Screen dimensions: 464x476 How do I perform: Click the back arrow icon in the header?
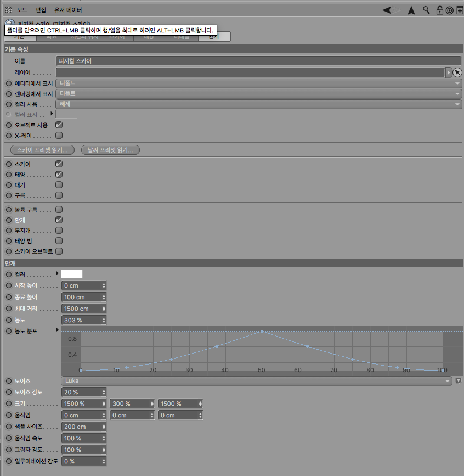(387, 10)
